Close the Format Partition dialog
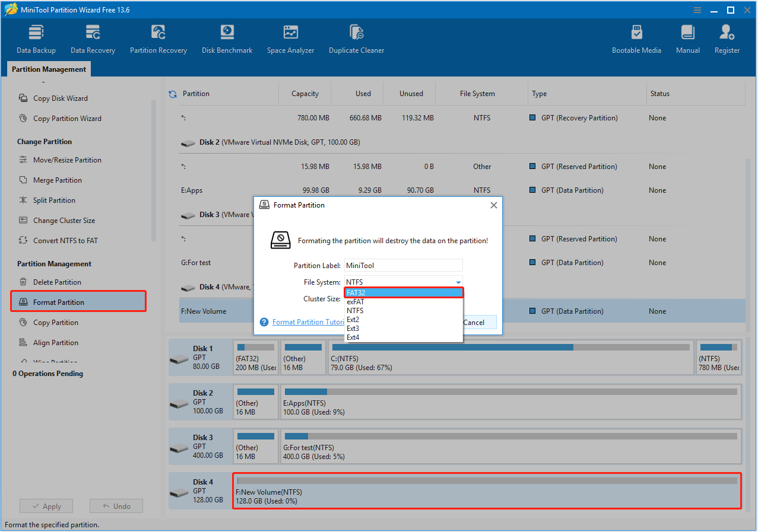 click(493, 205)
